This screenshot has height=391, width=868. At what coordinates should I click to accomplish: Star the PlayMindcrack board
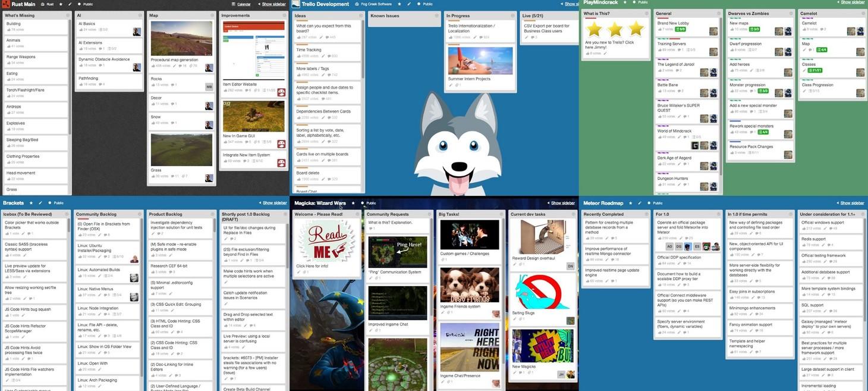[x=626, y=2]
